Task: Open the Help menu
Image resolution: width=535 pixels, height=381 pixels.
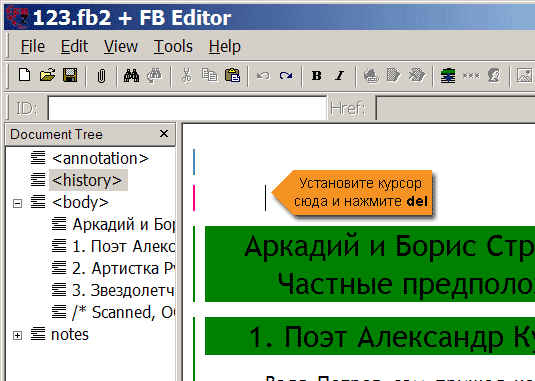Action: pyautogui.click(x=225, y=46)
